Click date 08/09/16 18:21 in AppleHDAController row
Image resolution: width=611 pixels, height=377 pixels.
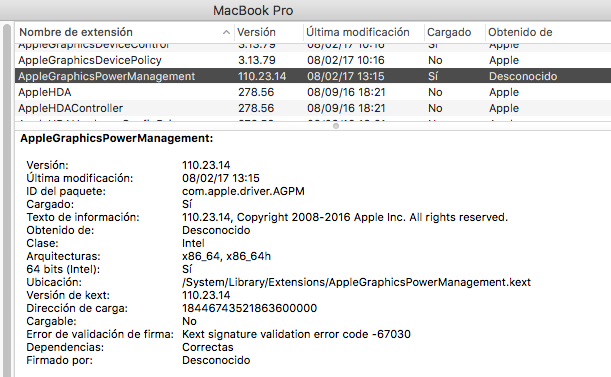coord(346,108)
